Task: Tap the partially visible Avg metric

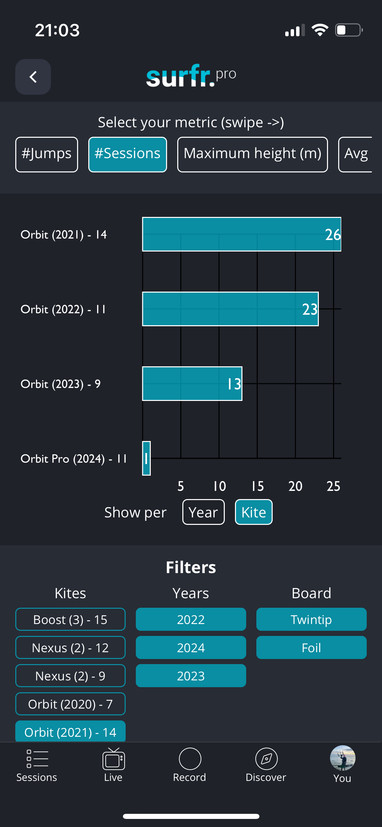Action: point(355,155)
